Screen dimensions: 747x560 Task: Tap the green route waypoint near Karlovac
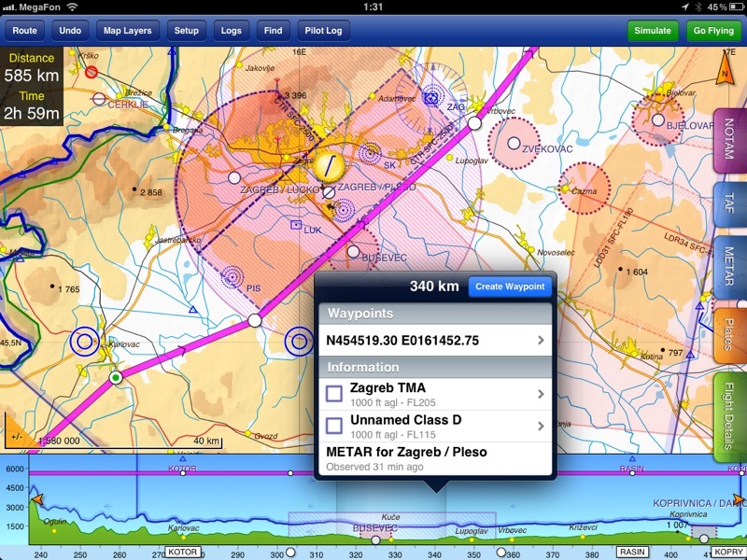[x=115, y=378]
